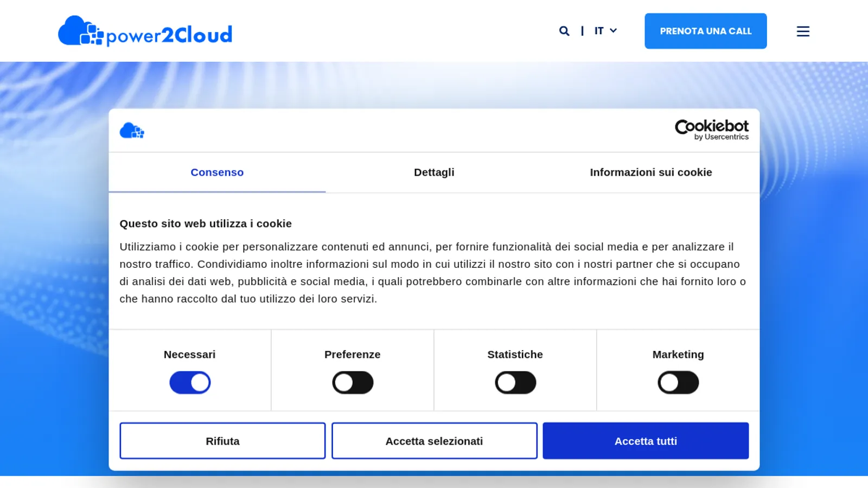868x488 pixels.
Task: Turn on the Marketing cookies switch
Action: click(x=678, y=383)
